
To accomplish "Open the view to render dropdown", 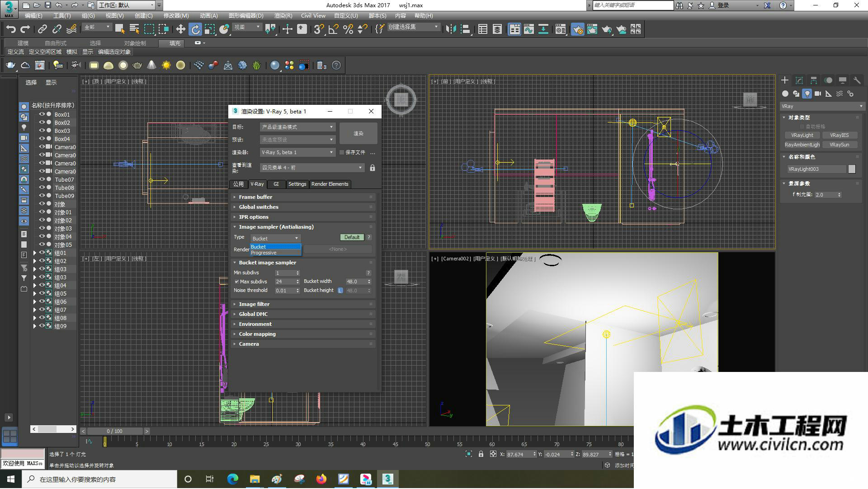I will [311, 168].
